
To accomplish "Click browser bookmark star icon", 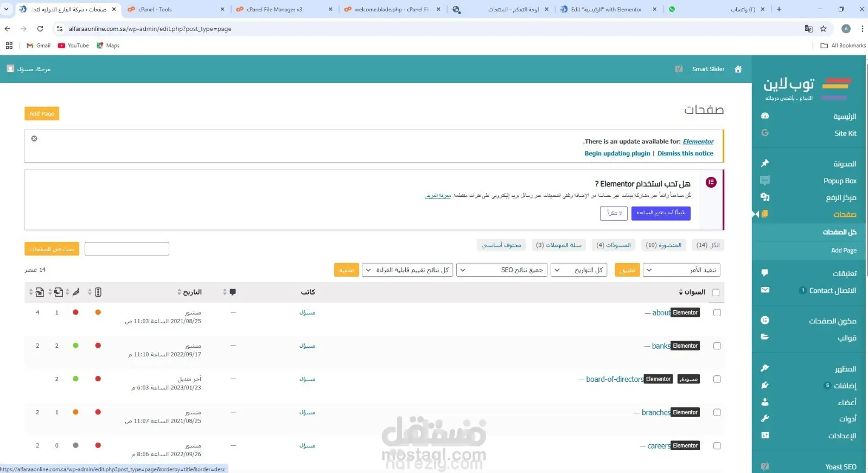I will [824, 29].
